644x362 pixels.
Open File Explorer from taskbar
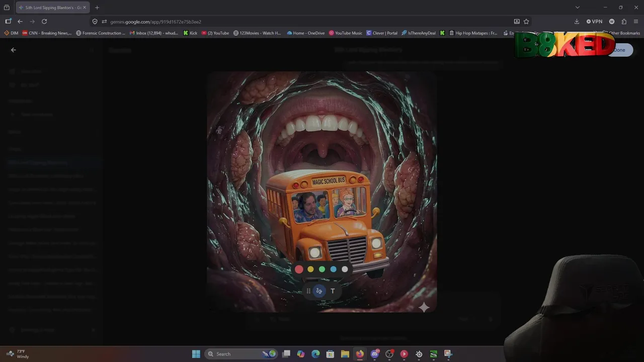point(345,354)
